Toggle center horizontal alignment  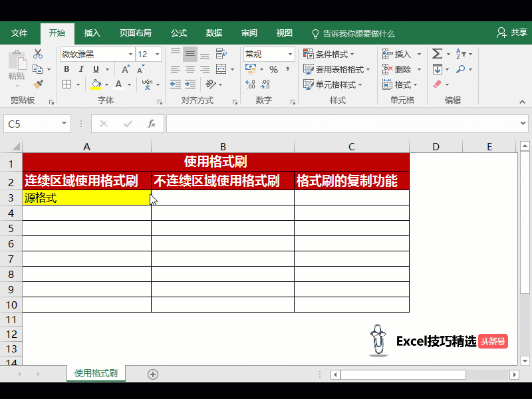tap(190, 69)
